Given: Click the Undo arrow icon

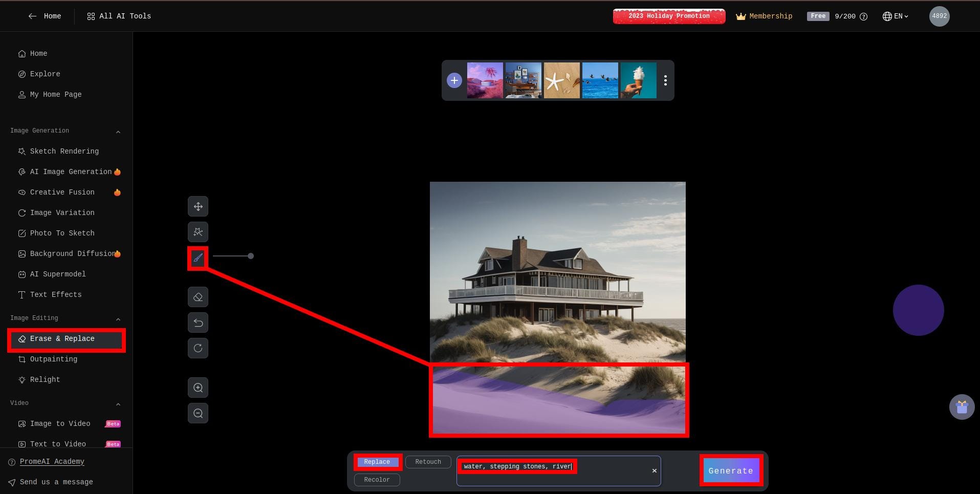Looking at the screenshot, I should [x=198, y=323].
